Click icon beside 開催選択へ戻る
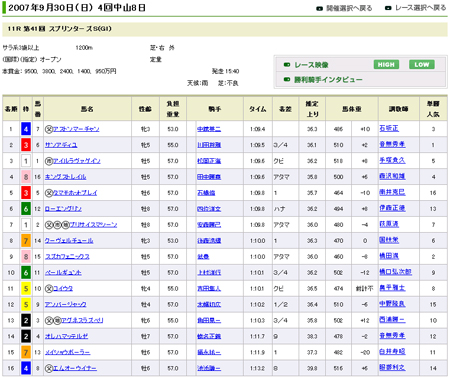450x378 pixels. (319, 8)
